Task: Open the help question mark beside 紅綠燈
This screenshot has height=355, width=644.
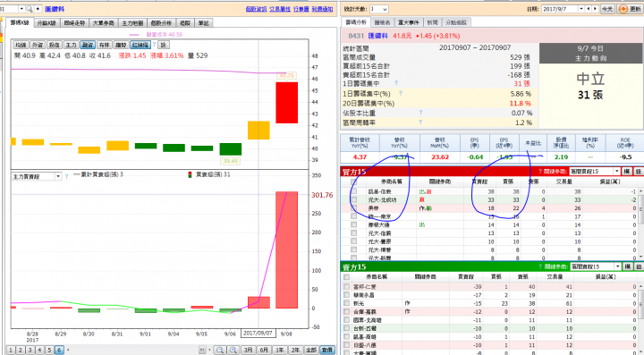Action: pyautogui.click(x=155, y=45)
